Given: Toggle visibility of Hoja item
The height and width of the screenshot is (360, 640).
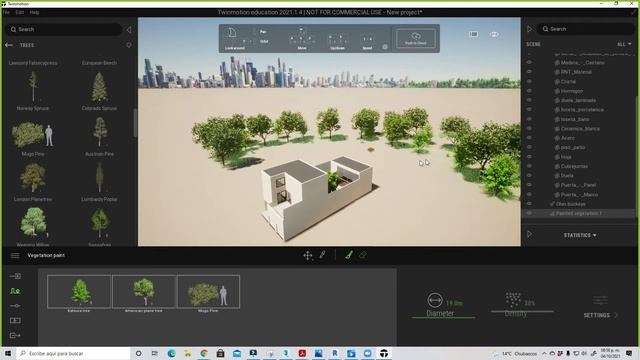Looking at the screenshot, I should pos(529,157).
